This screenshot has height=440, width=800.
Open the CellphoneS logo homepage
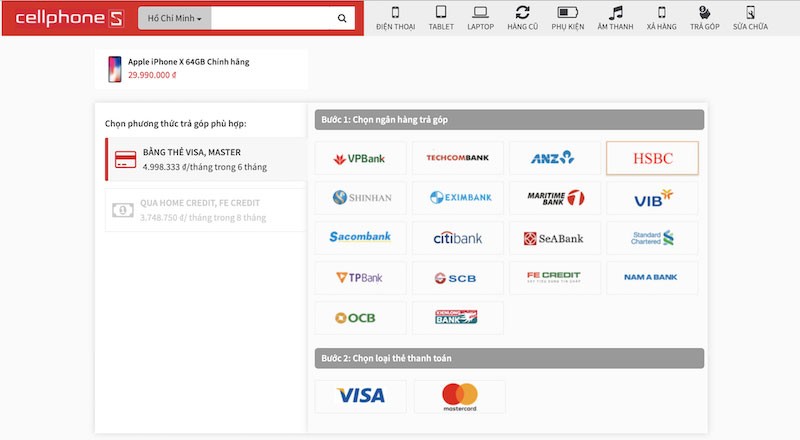click(x=69, y=18)
